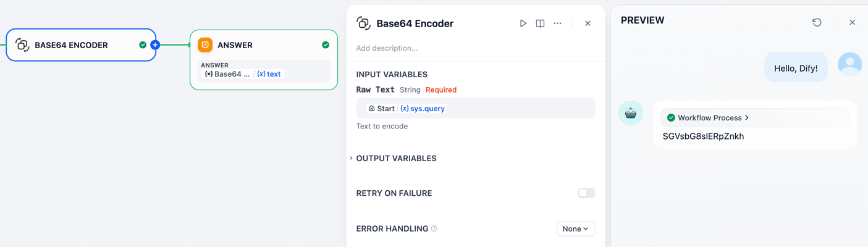Run the Base64 Encoder step (play icon)
868x247 pixels.
pos(523,23)
